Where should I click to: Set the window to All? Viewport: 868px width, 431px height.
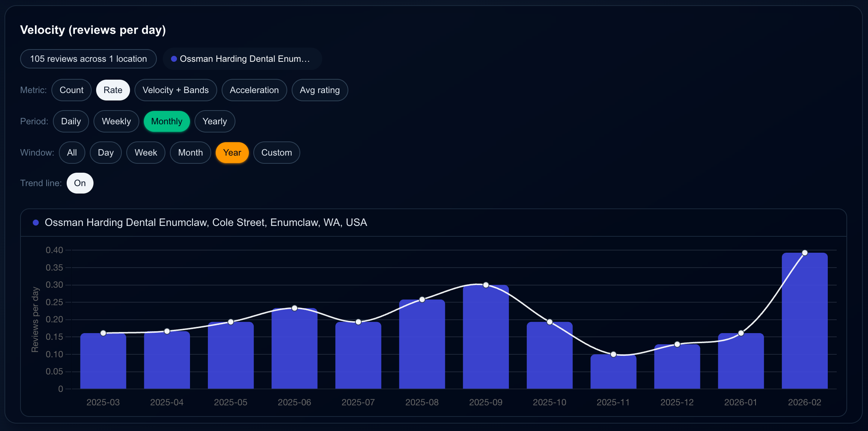pos(72,152)
